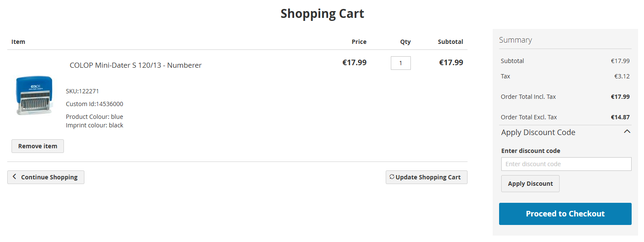The width and height of the screenshot is (644, 242).
Task: Click the Shopping Cart page heading
Action: point(322,14)
